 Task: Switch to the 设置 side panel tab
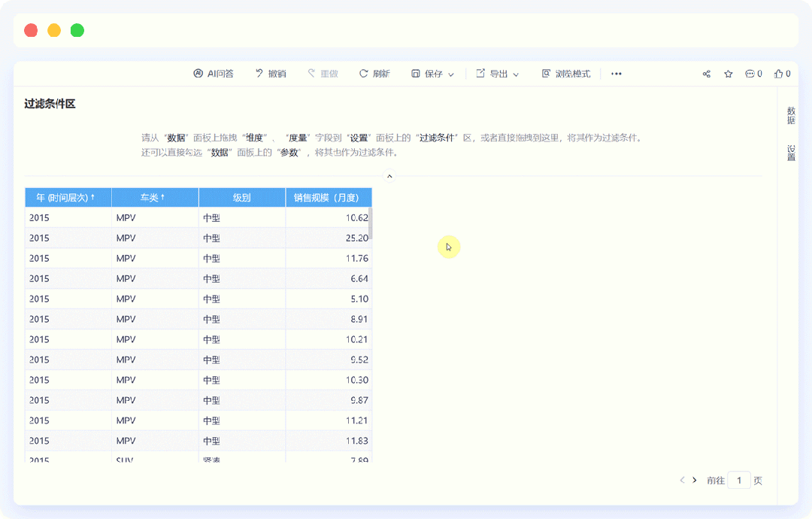point(791,153)
